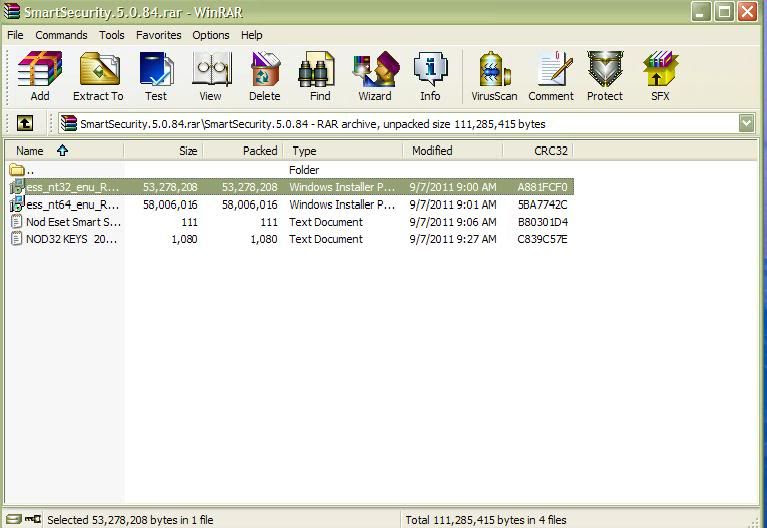The image size is (767, 528).
Task: Open the File menu
Action: pyautogui.click(x=15, y=35)
